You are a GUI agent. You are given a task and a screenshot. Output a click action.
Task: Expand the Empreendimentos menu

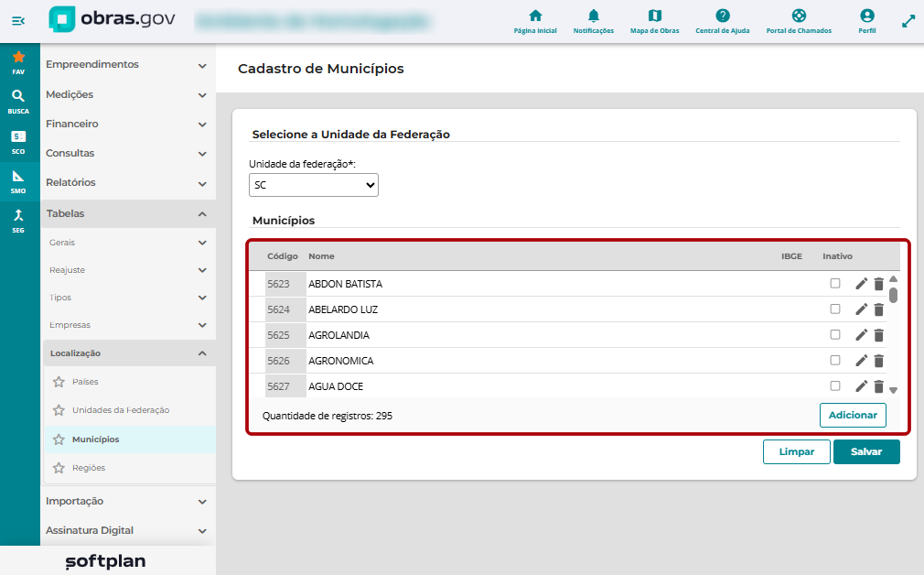point(127,65)
